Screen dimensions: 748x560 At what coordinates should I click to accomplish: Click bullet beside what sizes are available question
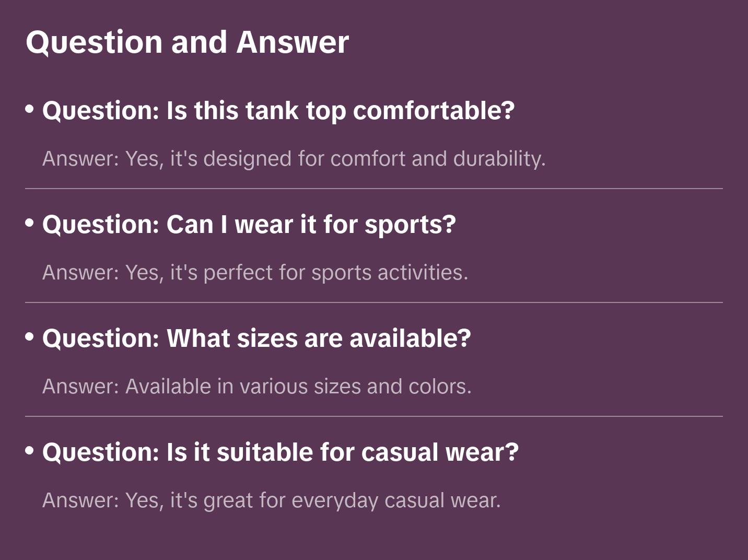pos(30,337)
